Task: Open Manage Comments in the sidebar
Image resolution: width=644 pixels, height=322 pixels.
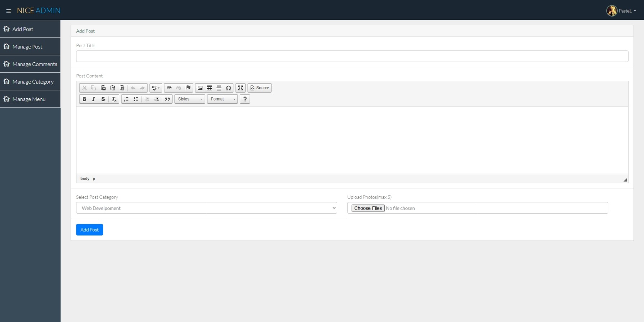Action: tap(30, 64)
